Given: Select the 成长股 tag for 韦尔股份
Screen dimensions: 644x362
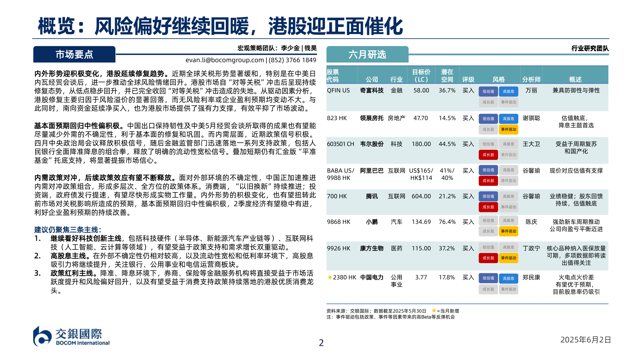Looking at the screenshot, I should [488, 155].
